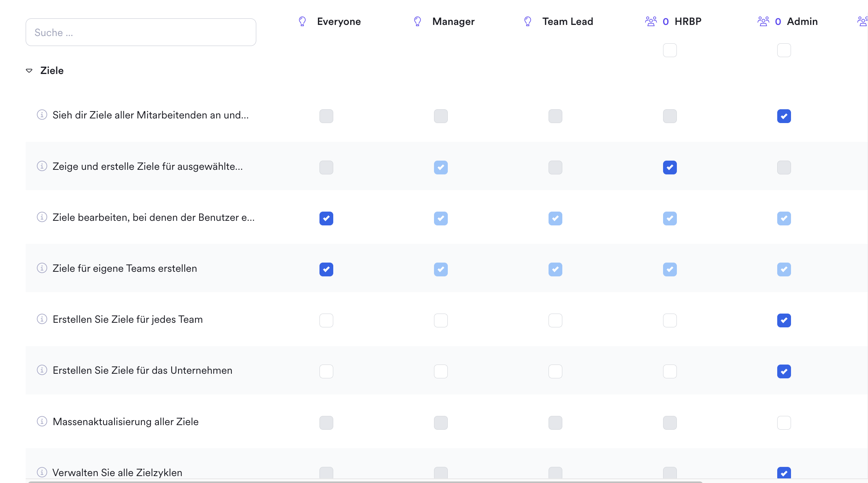Click 'Ziele für eigene Teams erstellen' label
The height and width of the screenshot is (483, 868).
pyautogui.click(x=125, y=268)
